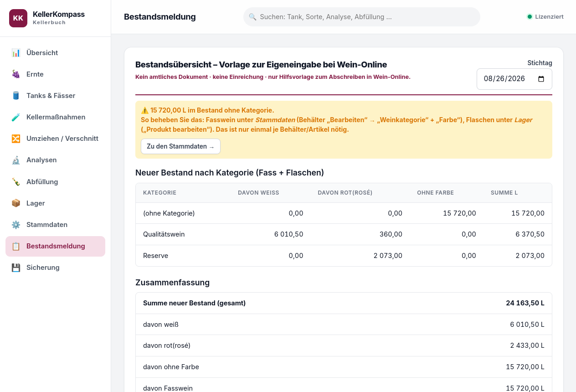
Task: Click the Zu den Stammdaten button
Action: pyautogui.click(x=180, y=146)
